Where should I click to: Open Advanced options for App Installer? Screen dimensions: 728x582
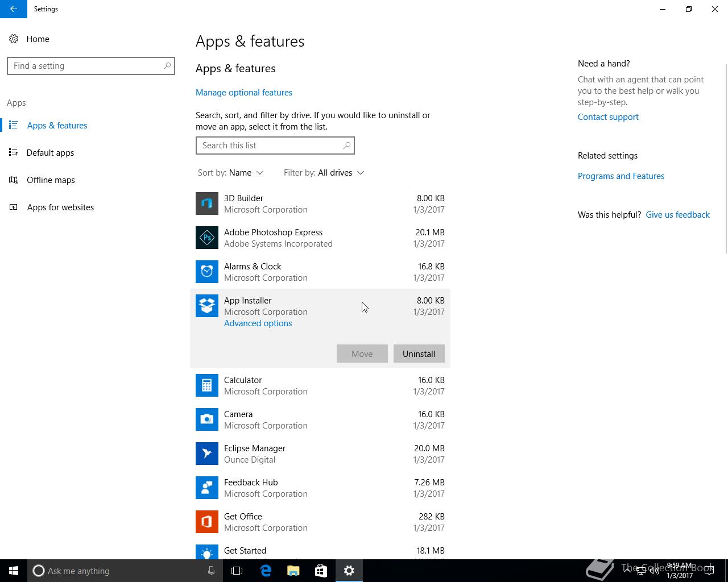tap(258, 323)
